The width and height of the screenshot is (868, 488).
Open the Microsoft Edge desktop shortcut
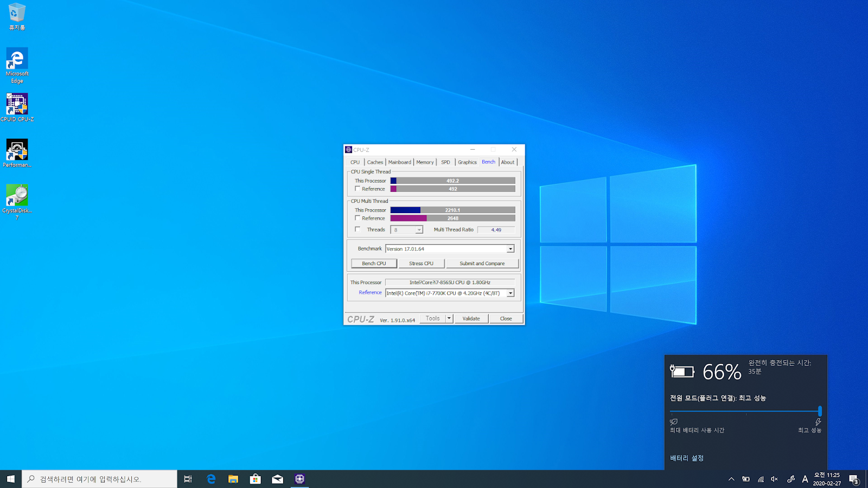tap(17, 66)
